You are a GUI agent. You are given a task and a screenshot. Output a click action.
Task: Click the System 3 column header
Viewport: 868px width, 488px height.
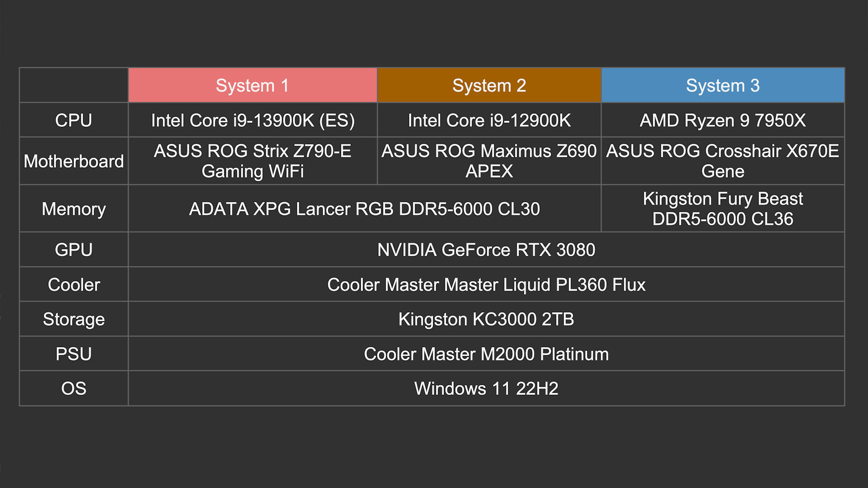point(722,85)
